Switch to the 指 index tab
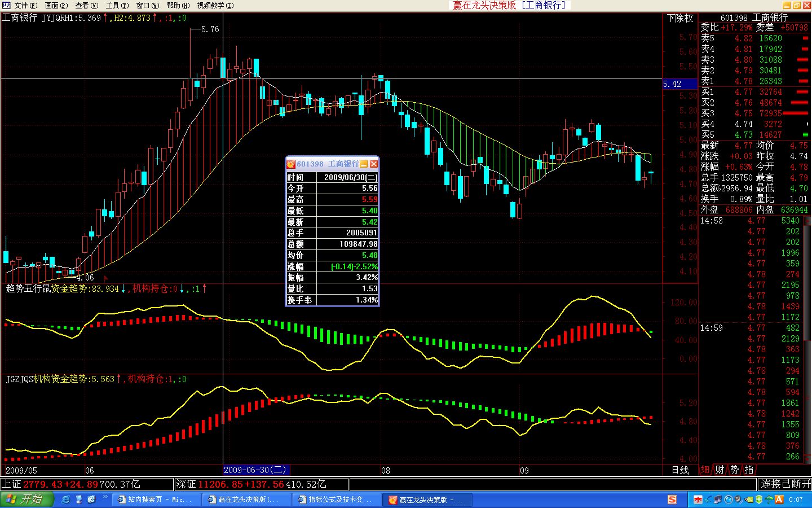The height and width of the screenshot is (508, 812). click(749, 470)
